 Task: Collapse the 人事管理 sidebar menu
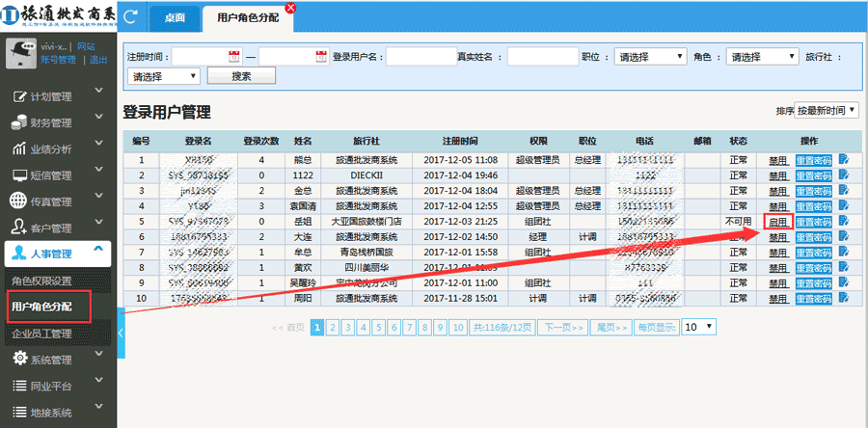pos(58,254)
